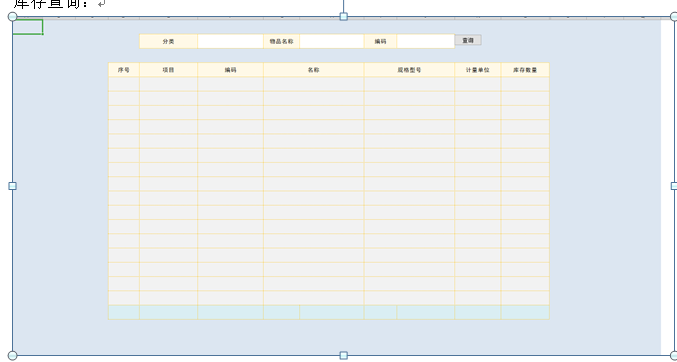Click the 名称 column header

point(314,70)
